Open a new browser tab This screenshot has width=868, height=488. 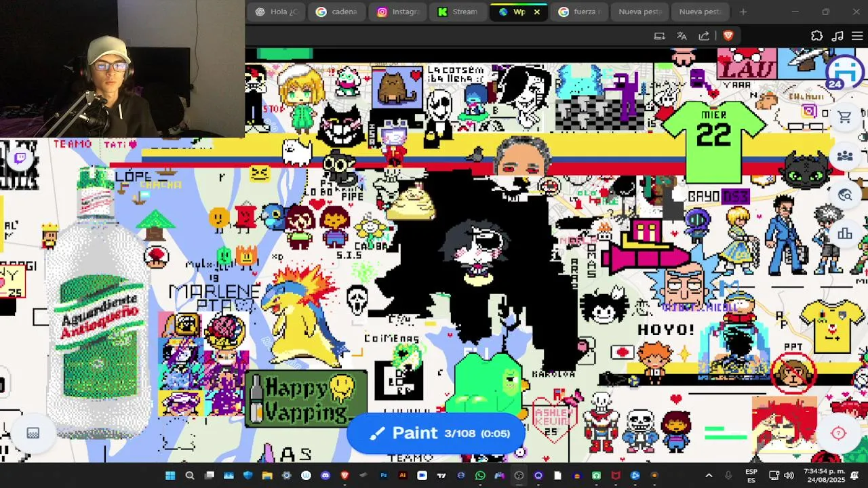tap(743, 12)
